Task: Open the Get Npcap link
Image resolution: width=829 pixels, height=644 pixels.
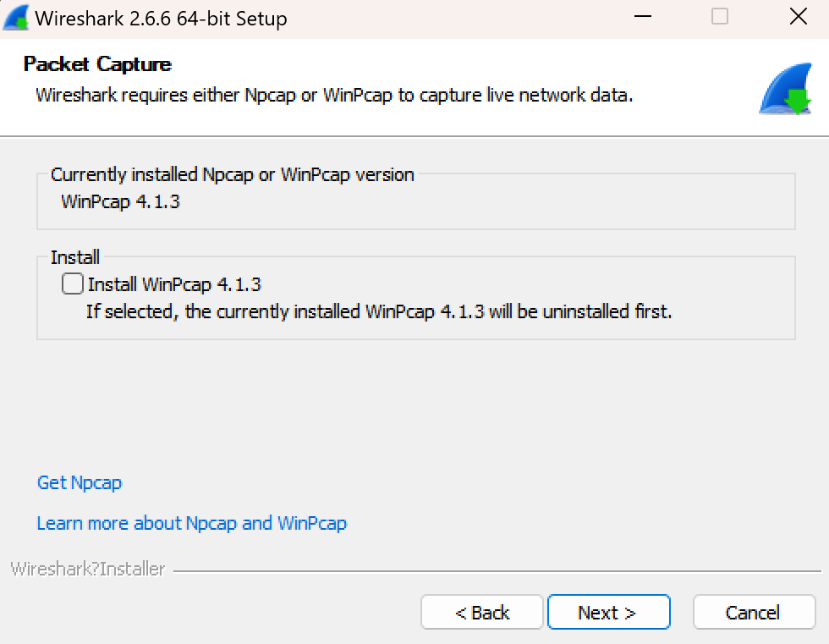Action: tap(80, 482)
